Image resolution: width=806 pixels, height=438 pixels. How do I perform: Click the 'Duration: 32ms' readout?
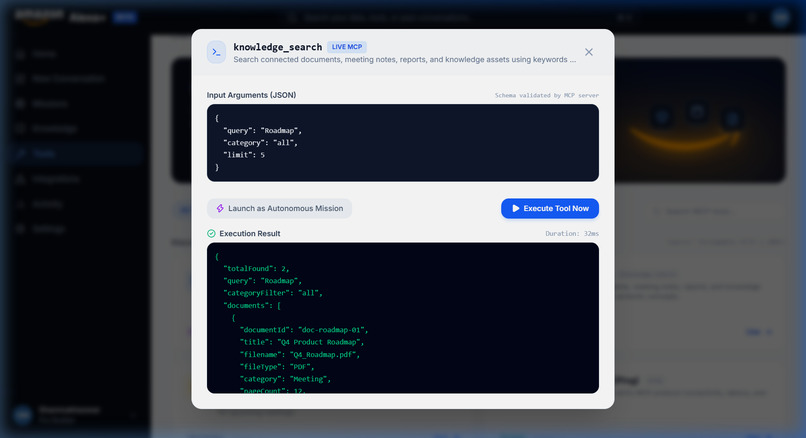[x=572, y=233]
